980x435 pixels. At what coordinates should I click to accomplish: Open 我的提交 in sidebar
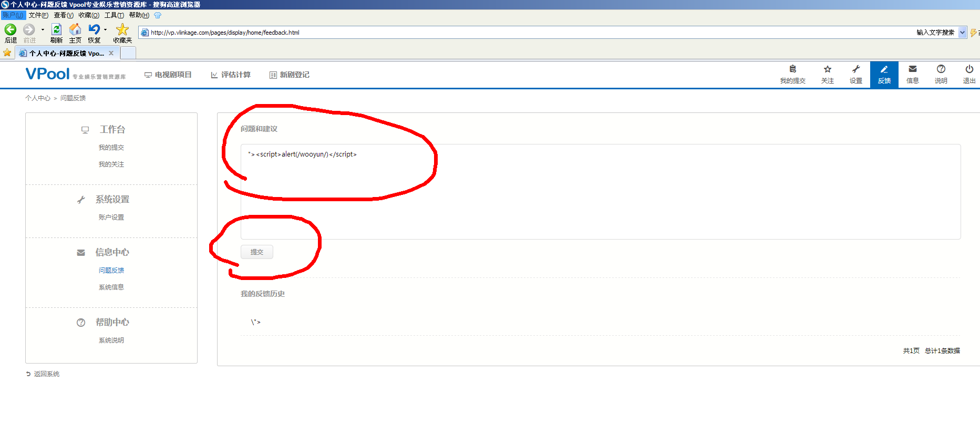(x=111, y=148)
